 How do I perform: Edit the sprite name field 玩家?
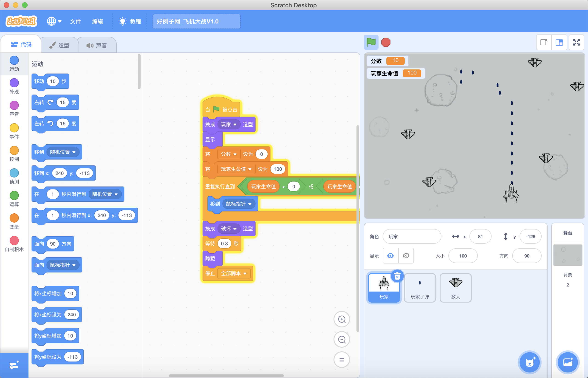tap(412, 236)
